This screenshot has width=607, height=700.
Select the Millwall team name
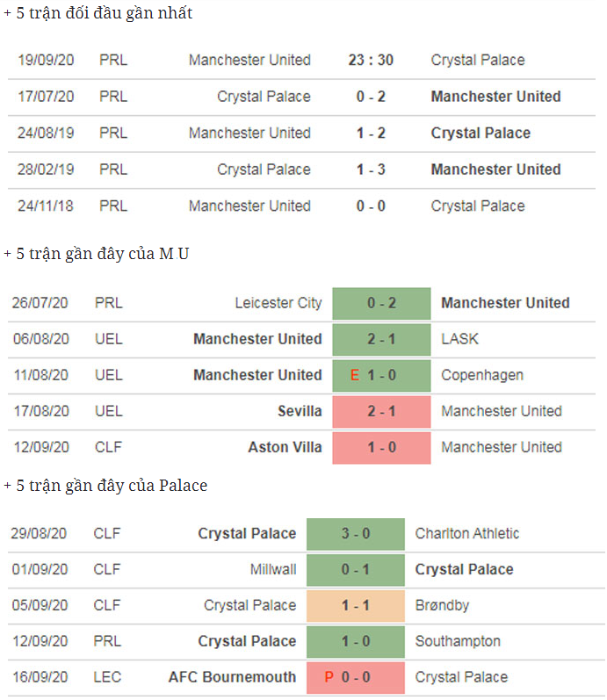point(273,570)
